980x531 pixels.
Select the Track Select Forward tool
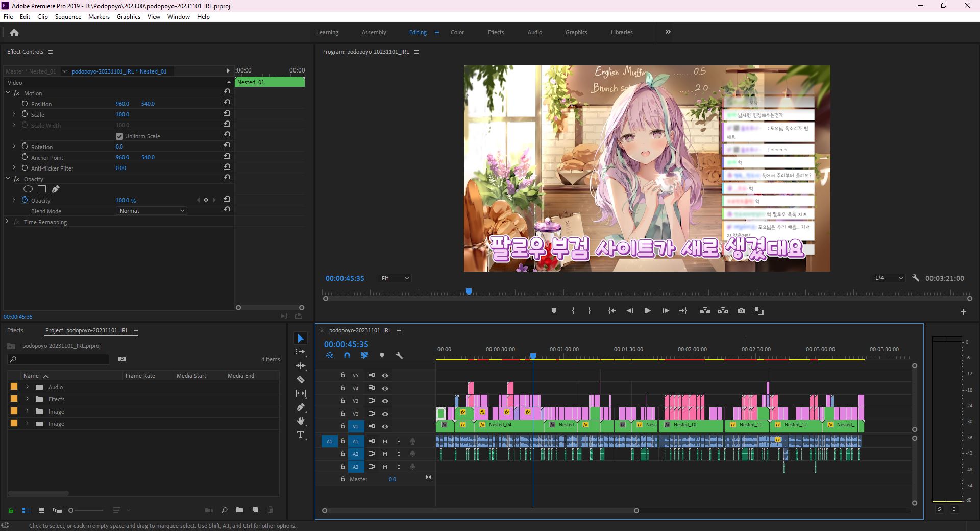[x=301, y=352]
